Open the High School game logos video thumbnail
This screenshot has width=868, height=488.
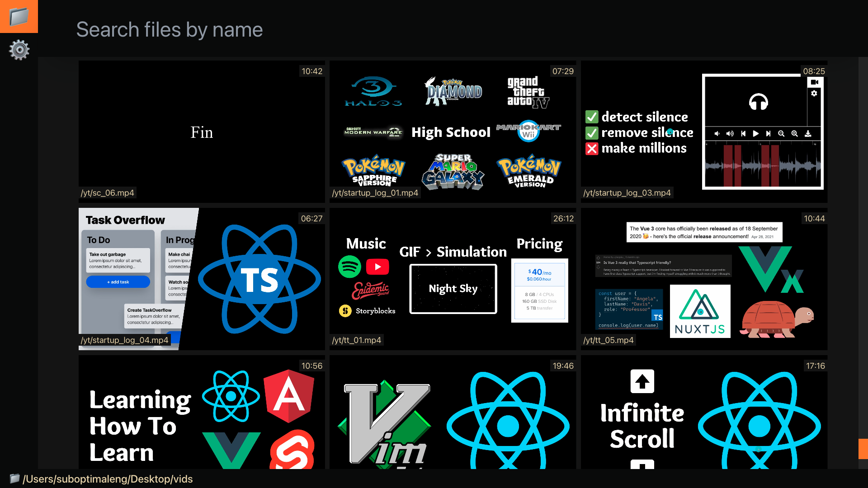453,131
